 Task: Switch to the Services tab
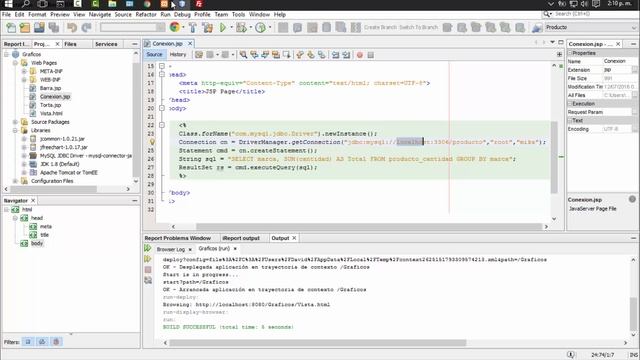pyautogui.click(x=106, y=44)
